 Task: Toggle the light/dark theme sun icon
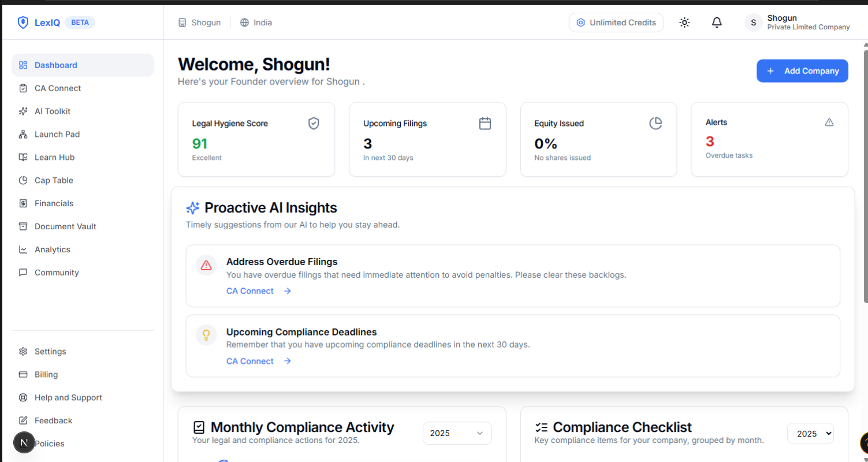tap(684, 23)
